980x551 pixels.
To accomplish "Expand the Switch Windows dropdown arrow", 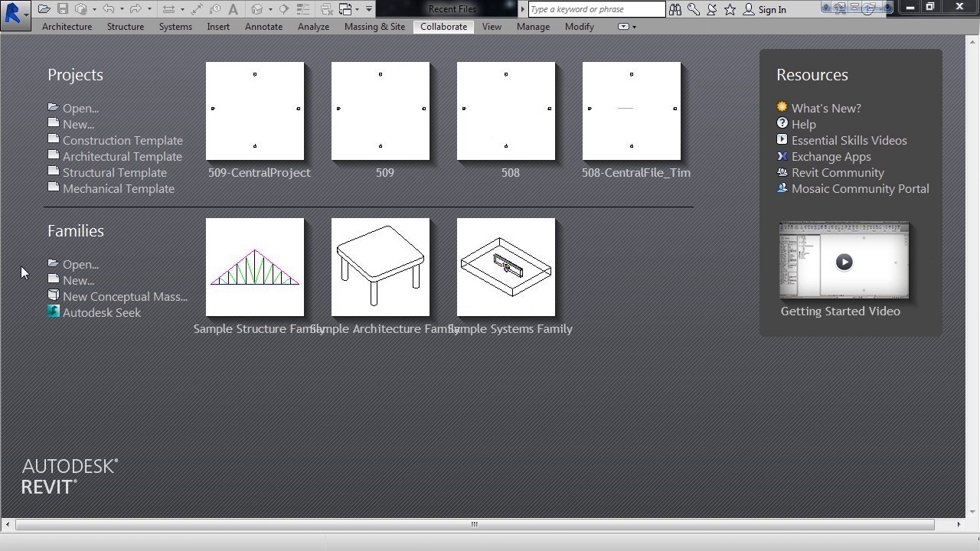I will [357, 9].
